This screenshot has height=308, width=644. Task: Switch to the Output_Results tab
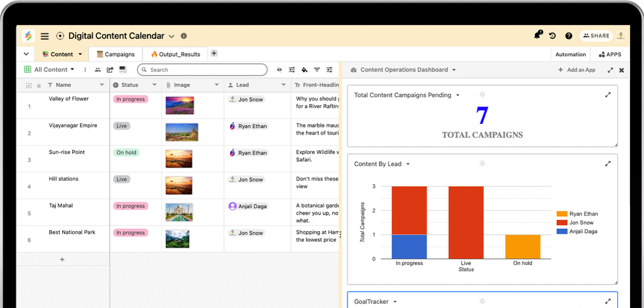176,54
